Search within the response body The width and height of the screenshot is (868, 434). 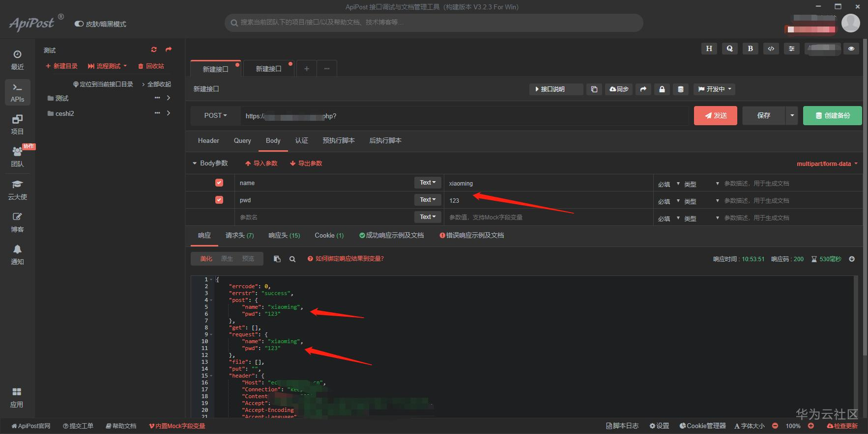click(x=292, y=259)
